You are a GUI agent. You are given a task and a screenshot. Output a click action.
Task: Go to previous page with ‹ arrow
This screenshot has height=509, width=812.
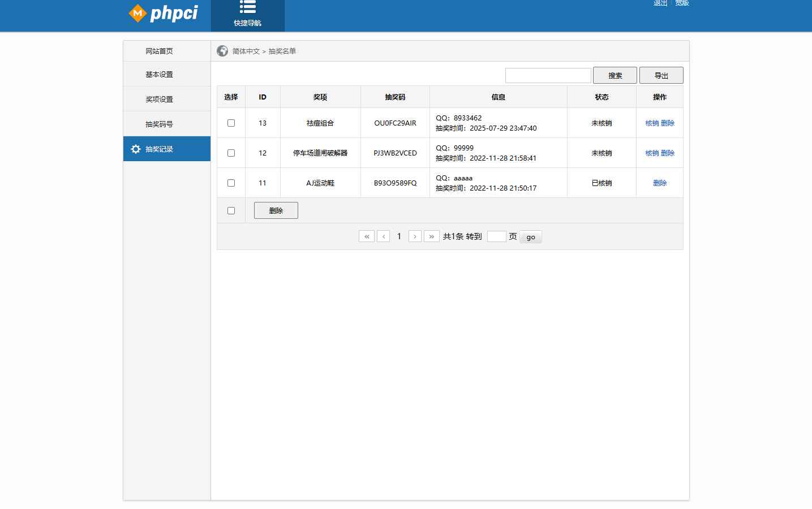point(383,236)
